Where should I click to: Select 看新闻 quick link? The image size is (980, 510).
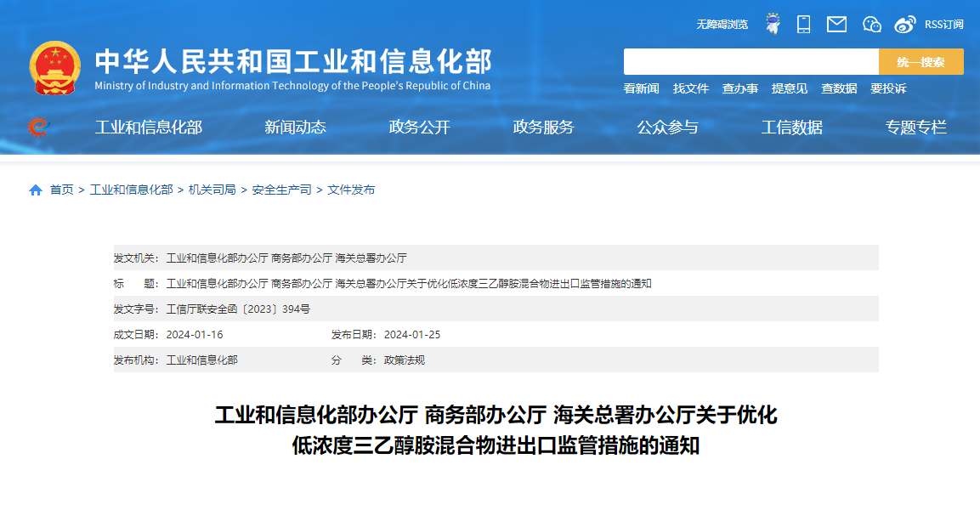point(641,88)
